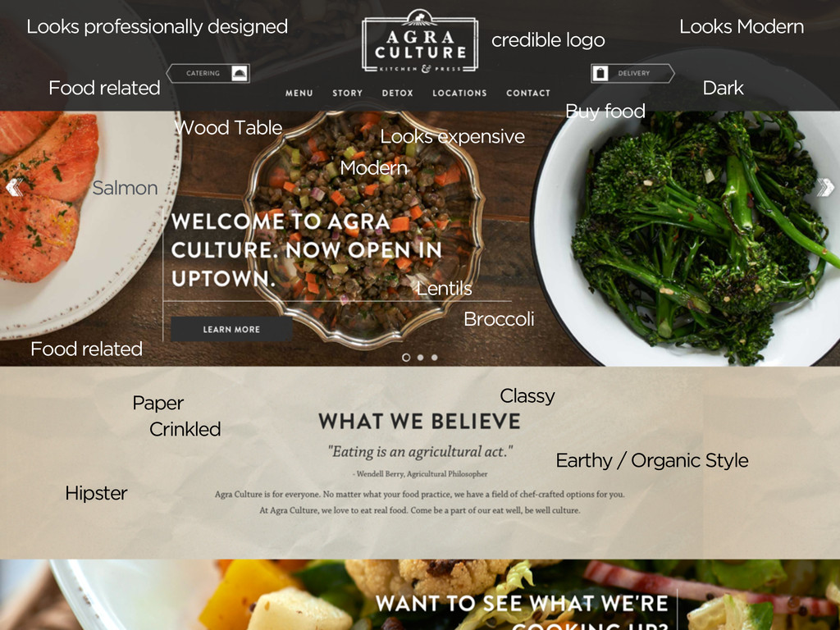Click the Welcome to Agra Culture headline

click(307, 249)
